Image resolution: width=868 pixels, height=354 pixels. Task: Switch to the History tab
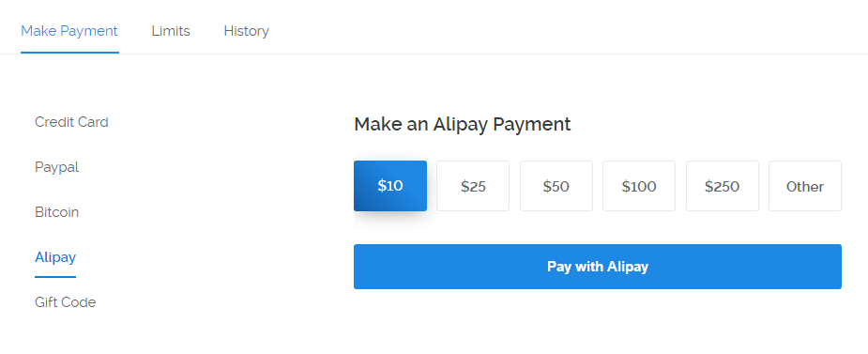click(x=247, y=31)
